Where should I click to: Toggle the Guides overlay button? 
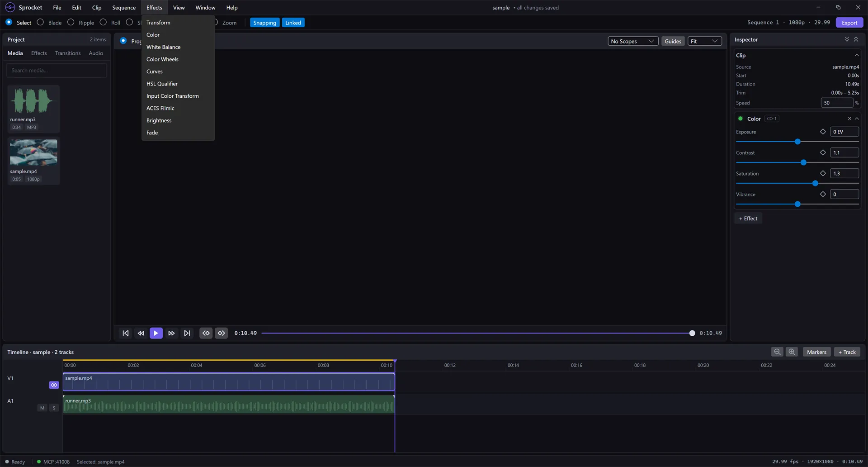(673, 41)
